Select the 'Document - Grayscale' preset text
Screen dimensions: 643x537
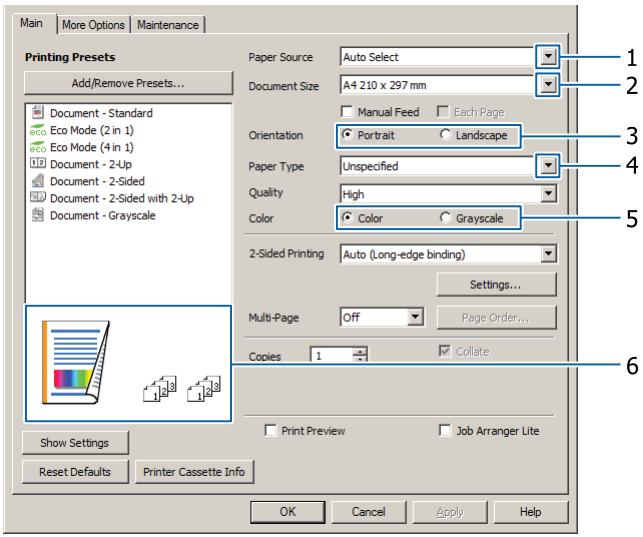pos(103,215)
